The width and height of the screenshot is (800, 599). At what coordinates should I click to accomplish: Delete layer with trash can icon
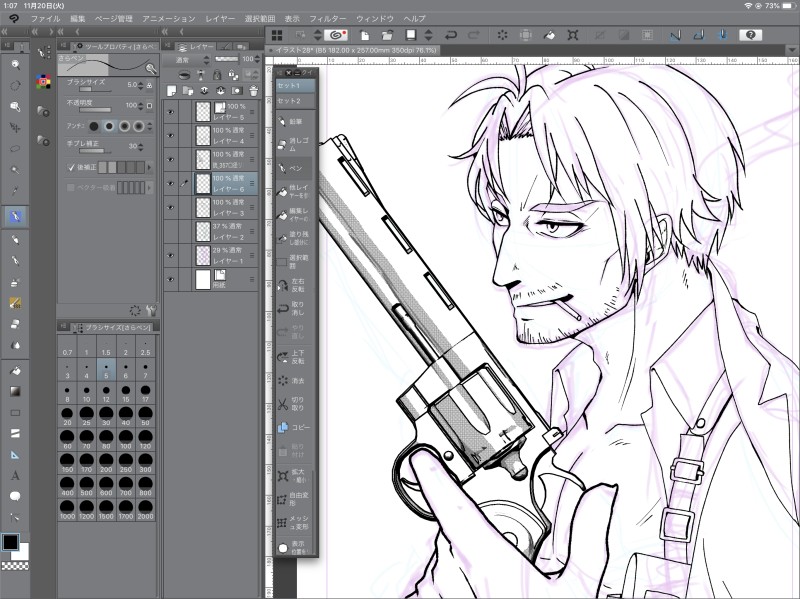[254, 91]
